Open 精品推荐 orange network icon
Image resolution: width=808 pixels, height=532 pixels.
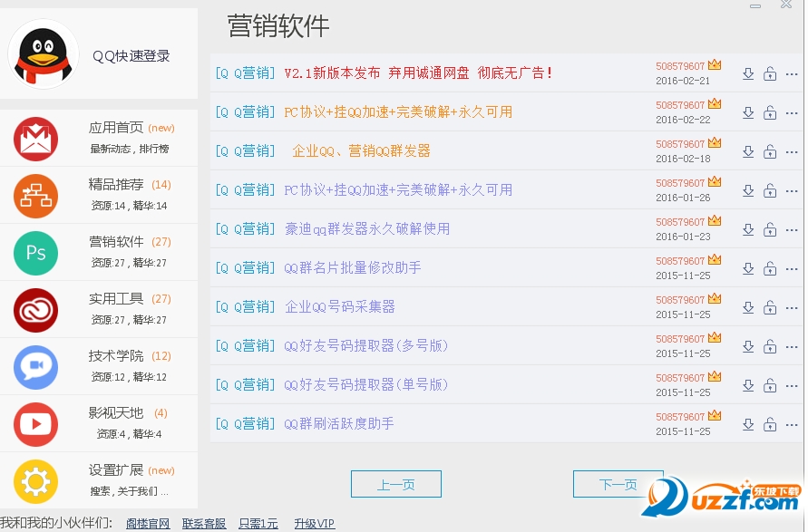click(35, 196)
